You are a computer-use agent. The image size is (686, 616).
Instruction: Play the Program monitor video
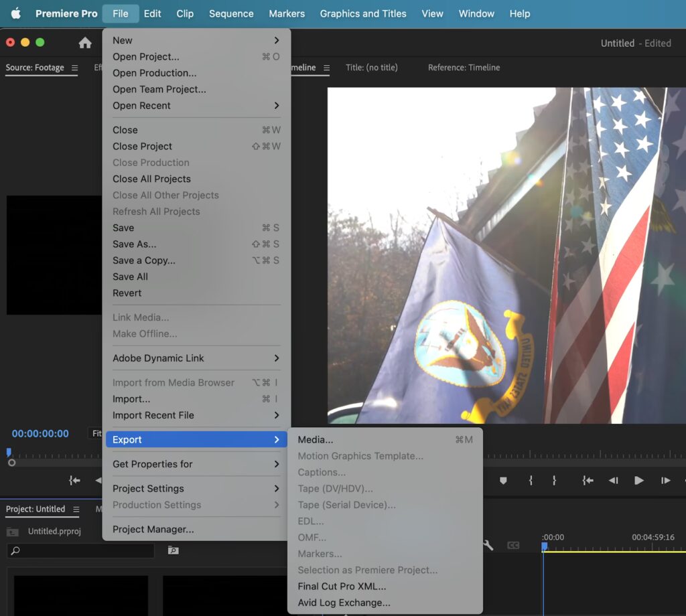(x=638, y=480)
